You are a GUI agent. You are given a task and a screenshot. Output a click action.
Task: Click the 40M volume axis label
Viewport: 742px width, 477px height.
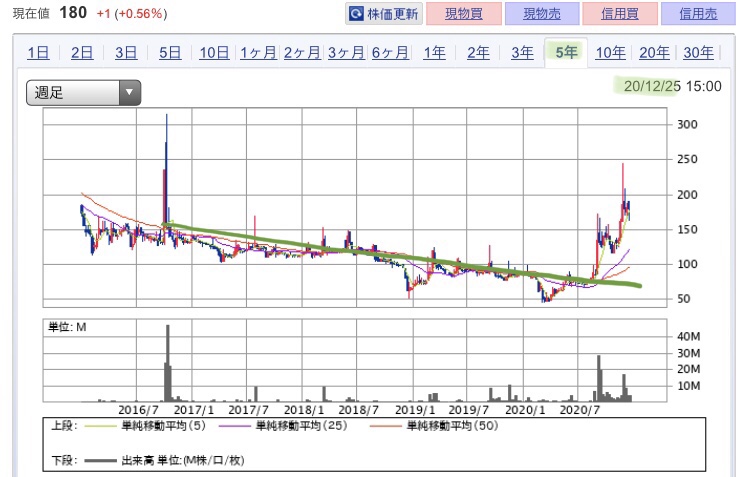[689, 336]
